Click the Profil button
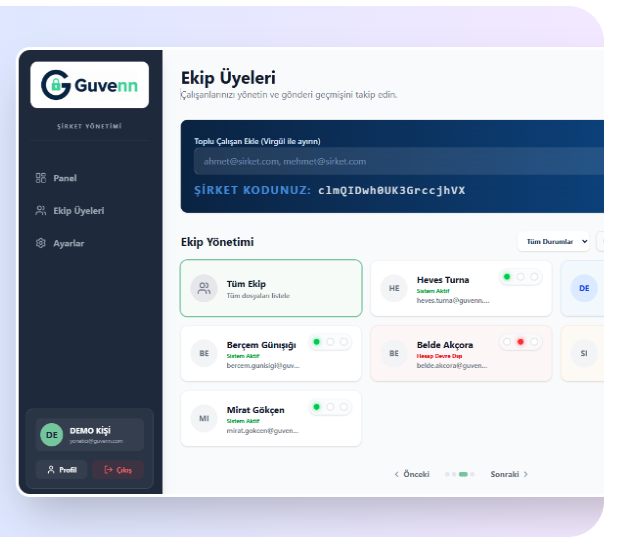Image resolution: width=623 pixels, height=546 pixels. click(61, 469)
